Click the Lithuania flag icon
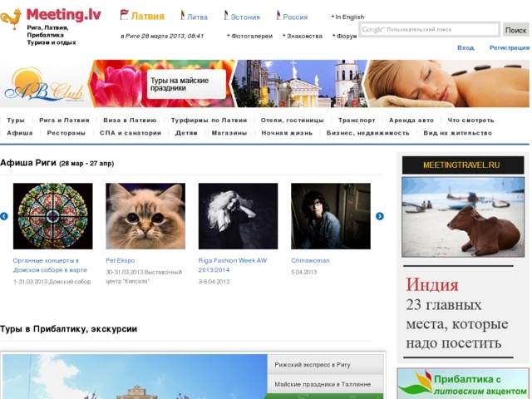The image size is (532, 399). click(x=182, y=15)
